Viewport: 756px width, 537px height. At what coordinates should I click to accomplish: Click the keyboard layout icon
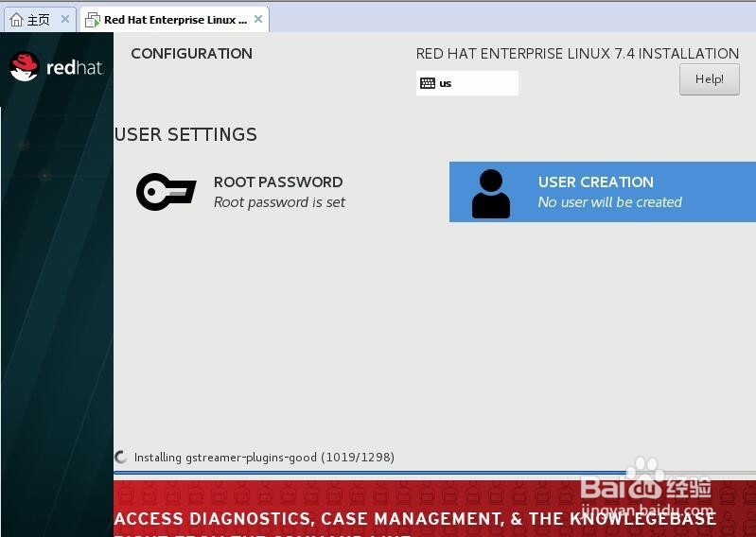coord(427,83)
